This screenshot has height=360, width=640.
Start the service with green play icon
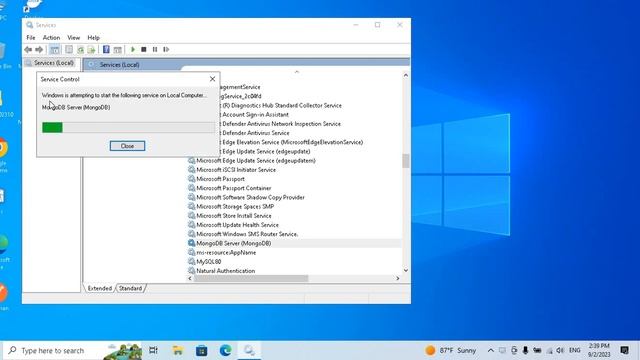point(133,49)
